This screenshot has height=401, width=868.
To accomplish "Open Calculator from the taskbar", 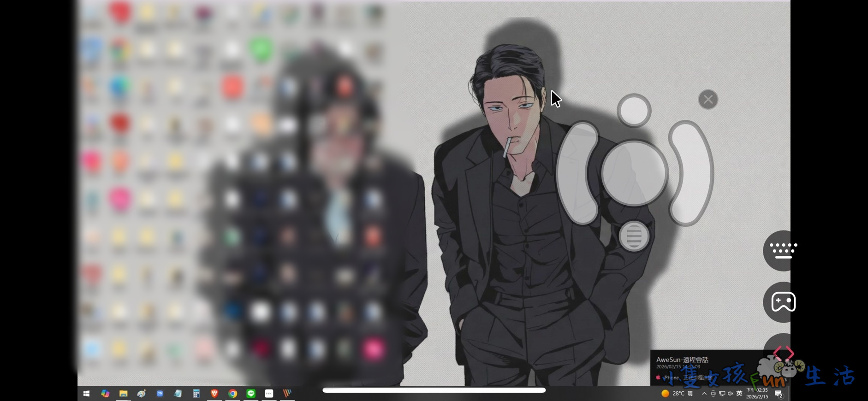I will (x=196, y=393).
